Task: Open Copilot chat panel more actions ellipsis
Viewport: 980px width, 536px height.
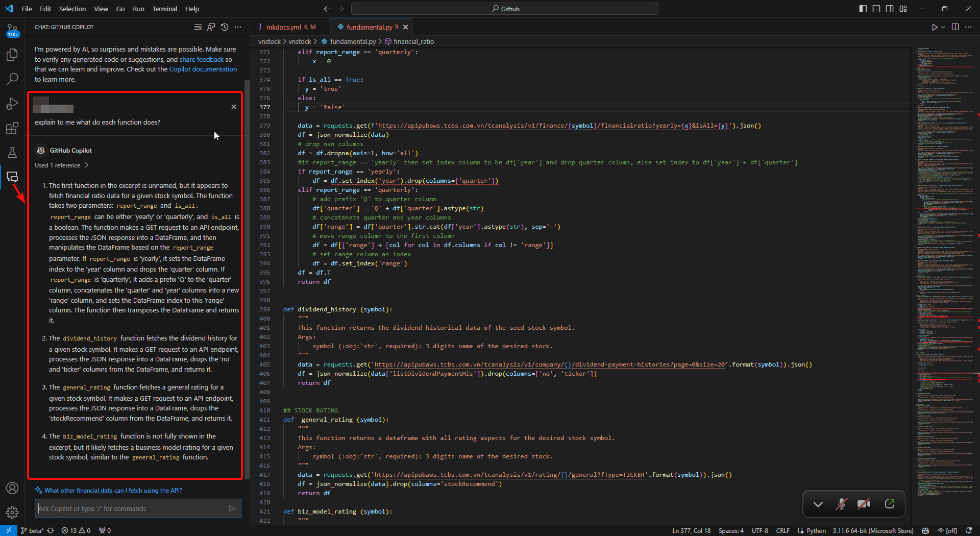Action: [238, 27]
